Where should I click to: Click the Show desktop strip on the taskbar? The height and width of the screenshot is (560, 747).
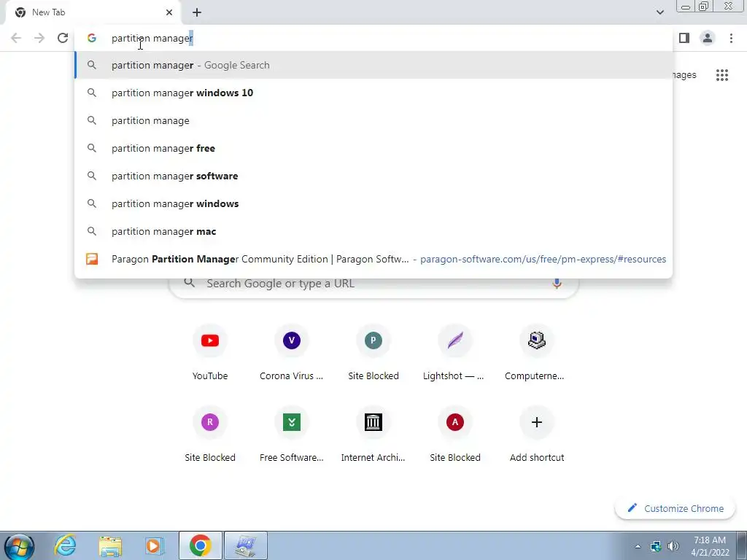[742, 545]
